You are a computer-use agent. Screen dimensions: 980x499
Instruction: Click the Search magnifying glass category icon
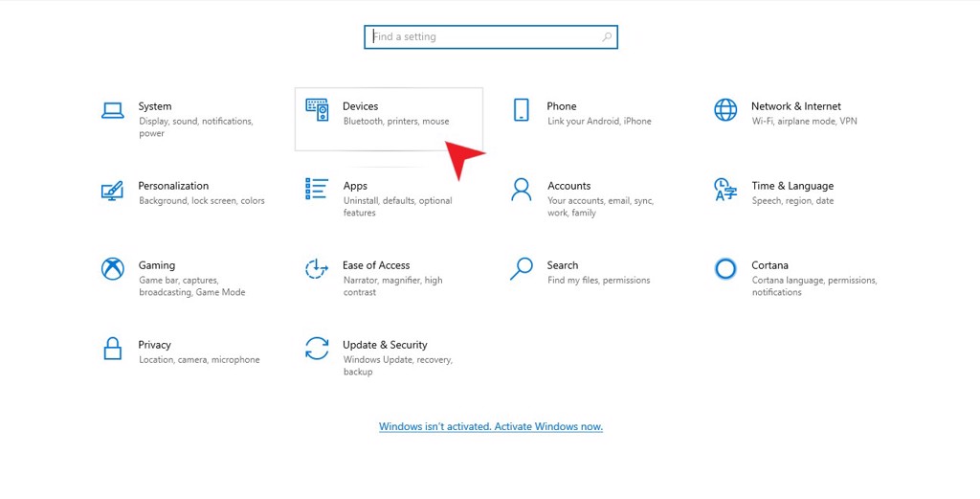[522, 269]
